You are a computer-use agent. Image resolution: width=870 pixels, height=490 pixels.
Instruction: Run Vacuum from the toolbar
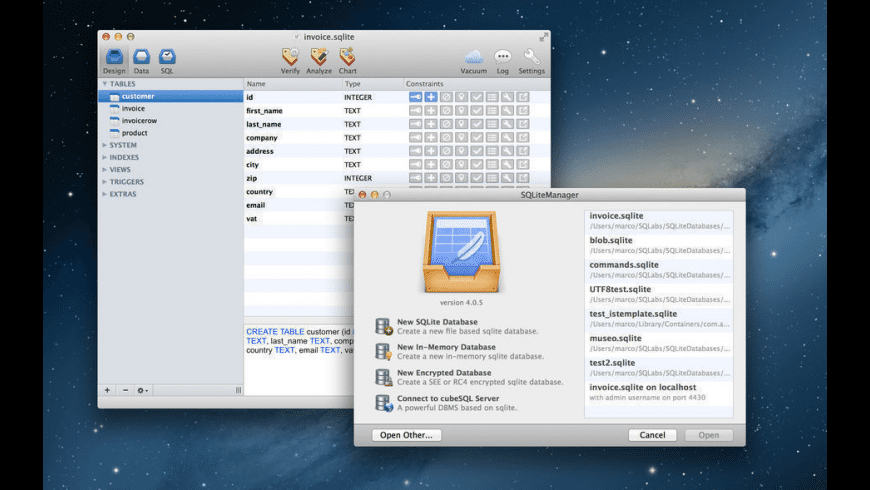[x=473, y=58]
